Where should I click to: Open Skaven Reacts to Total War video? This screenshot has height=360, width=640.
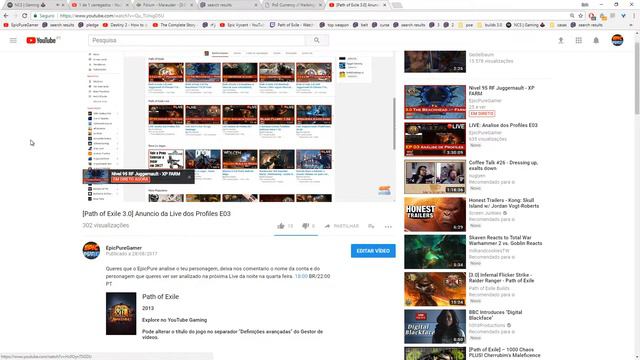pyautogui.click(x=435, y=252)
